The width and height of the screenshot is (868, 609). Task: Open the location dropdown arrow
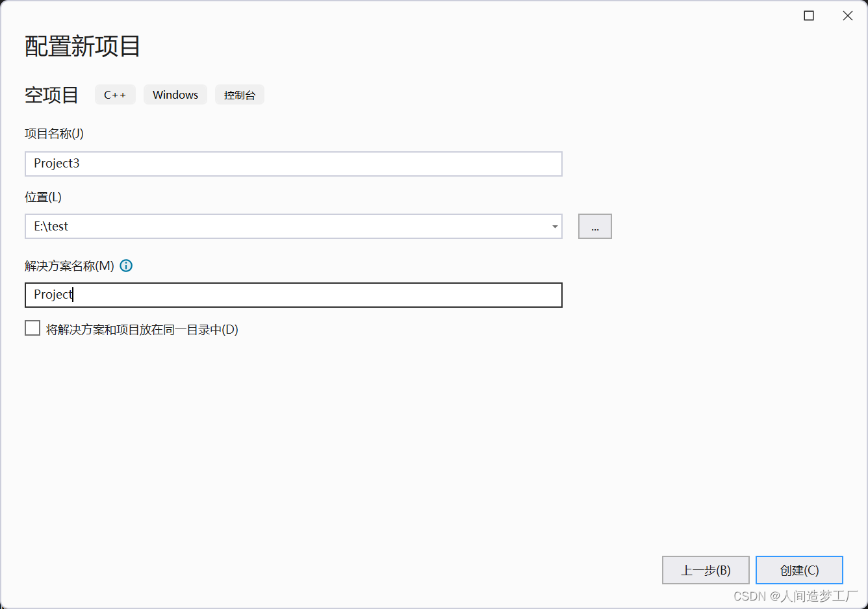click(x=555, y=227)
